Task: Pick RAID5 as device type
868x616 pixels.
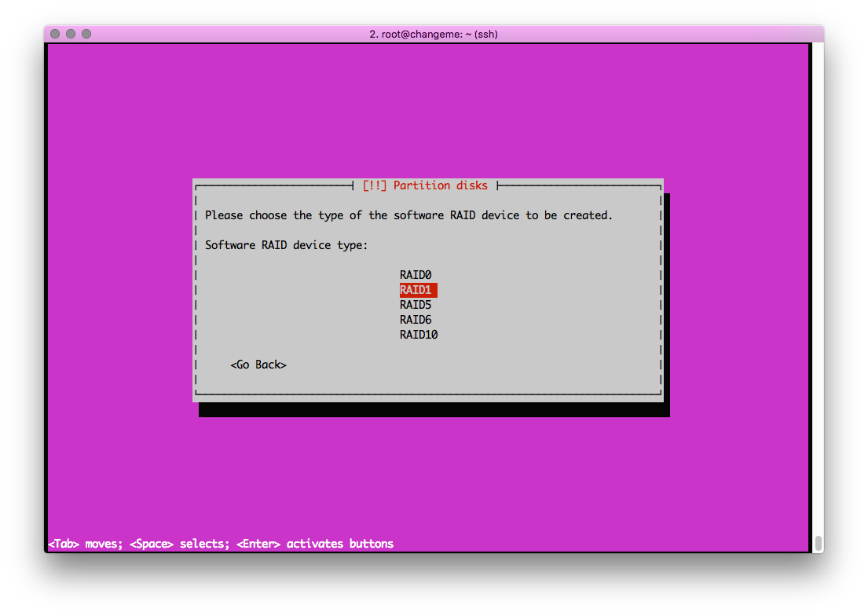Action: [416, 305]
